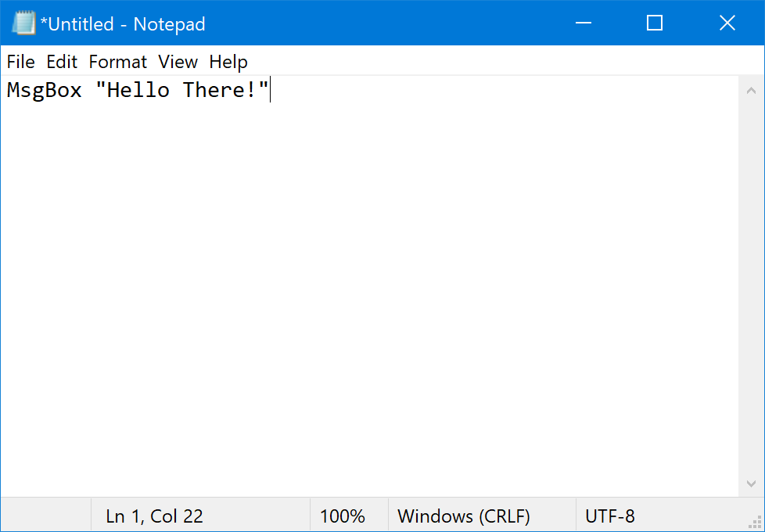Click the middle of the vertical scrollbar track
This screenshot has height=532, width=765.
coord(751,286)
